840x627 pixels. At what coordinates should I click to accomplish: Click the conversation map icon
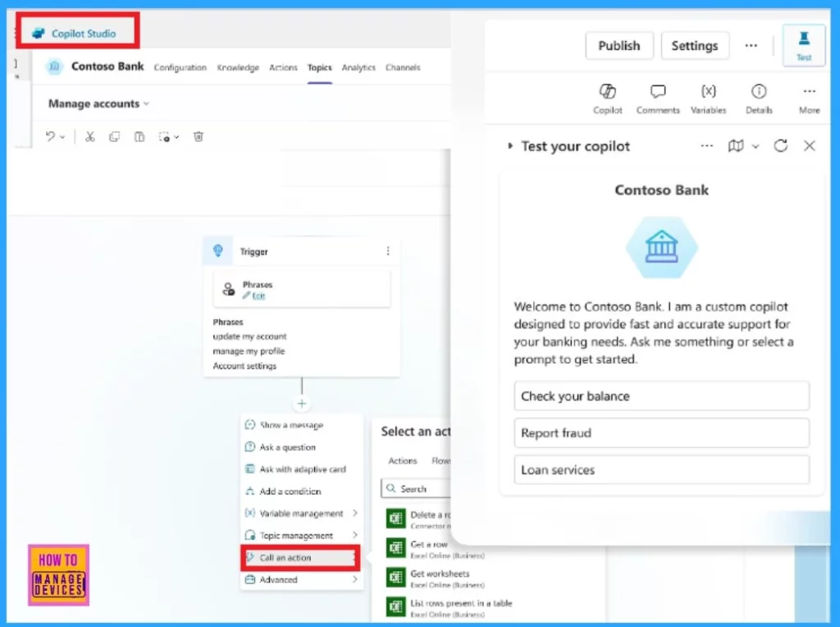736,146
